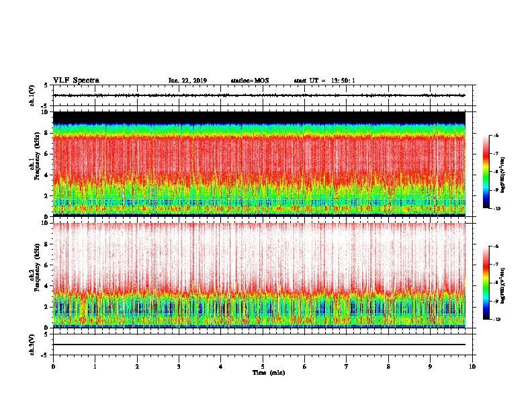Select the ch.1 "Frequency (kHz)" axis label

click(37, 156)
